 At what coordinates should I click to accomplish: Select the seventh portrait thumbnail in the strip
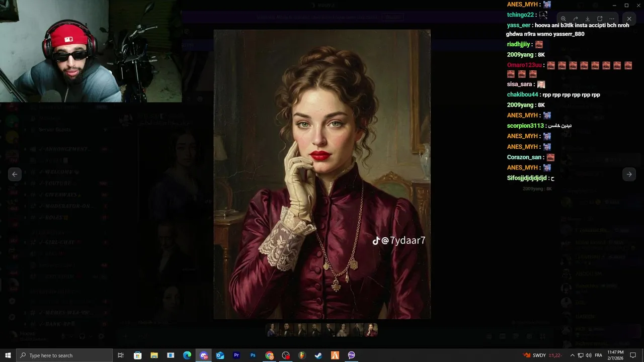tap(357, 329)
